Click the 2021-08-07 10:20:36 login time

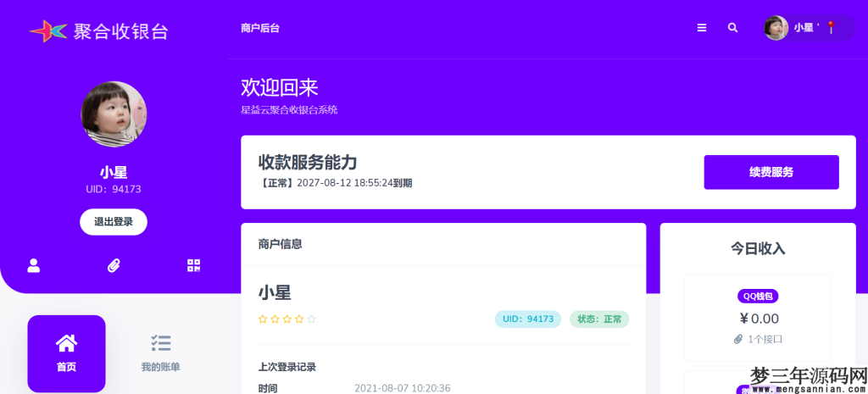coord(403,388)
